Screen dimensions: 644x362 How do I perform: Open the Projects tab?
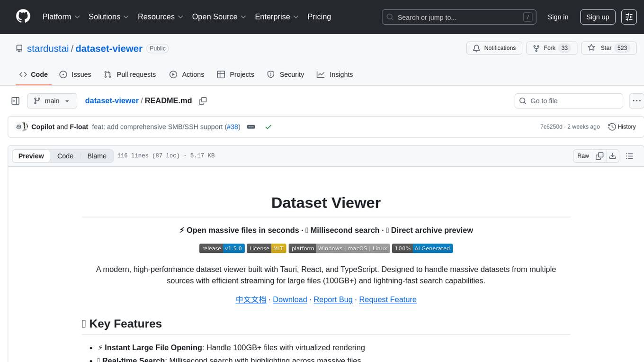tap(236, 74)
